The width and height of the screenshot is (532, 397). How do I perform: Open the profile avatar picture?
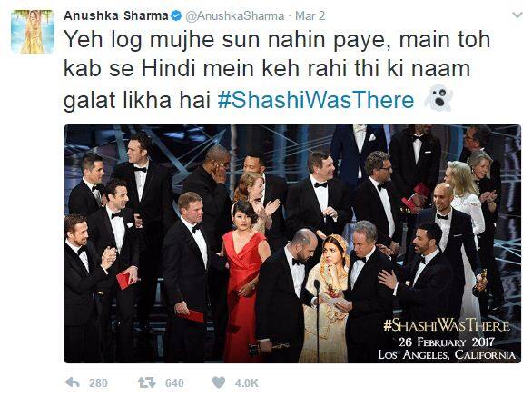coord(33,32)
